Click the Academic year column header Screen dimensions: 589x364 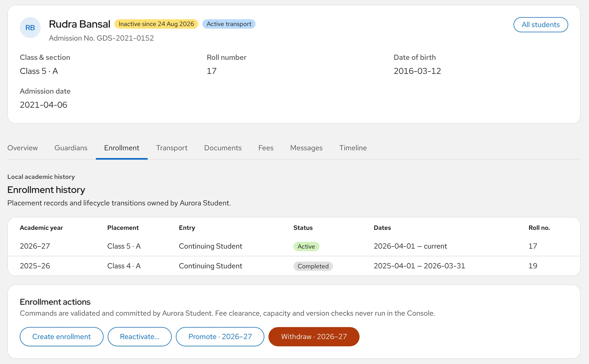[41, 228]
